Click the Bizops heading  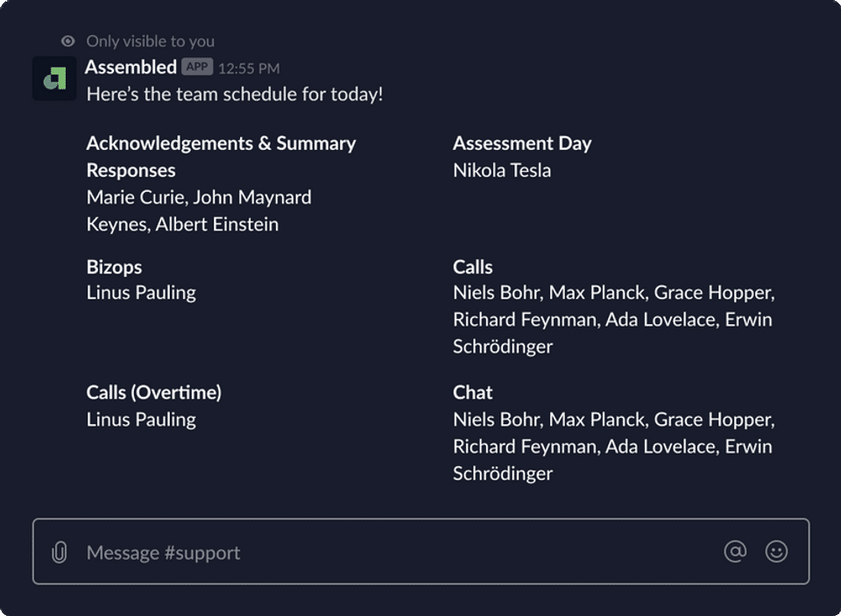coord(114,266)
